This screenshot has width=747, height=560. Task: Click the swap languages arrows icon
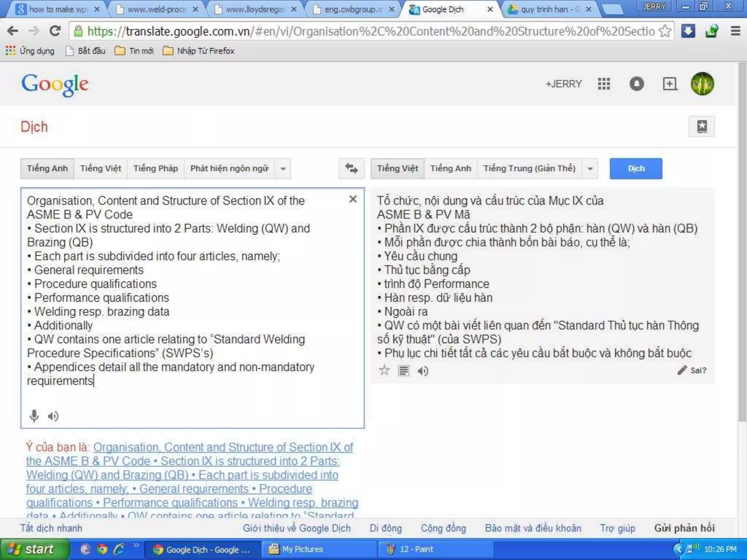[351, 168]
